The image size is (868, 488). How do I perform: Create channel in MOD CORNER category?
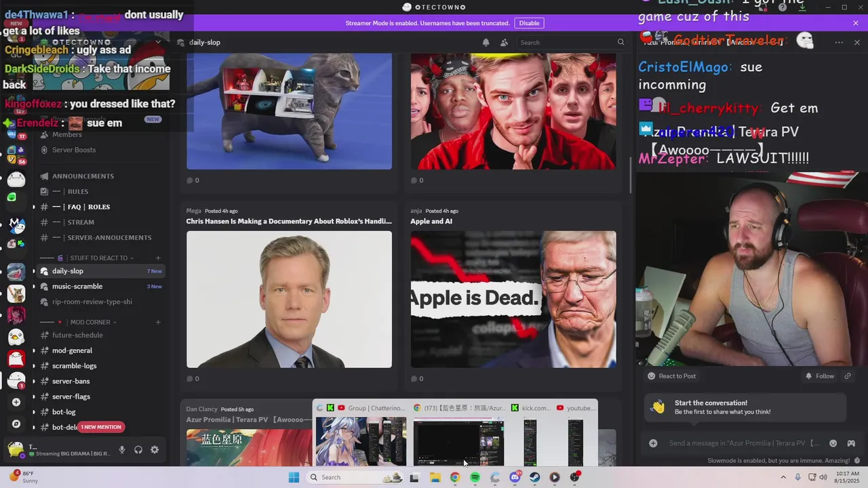pos(158,323)
